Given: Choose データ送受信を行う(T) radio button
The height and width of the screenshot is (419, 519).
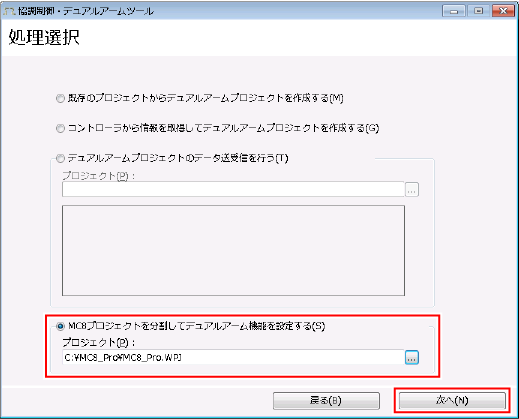Looking at the screenshot, I should (x=60, y=158).
